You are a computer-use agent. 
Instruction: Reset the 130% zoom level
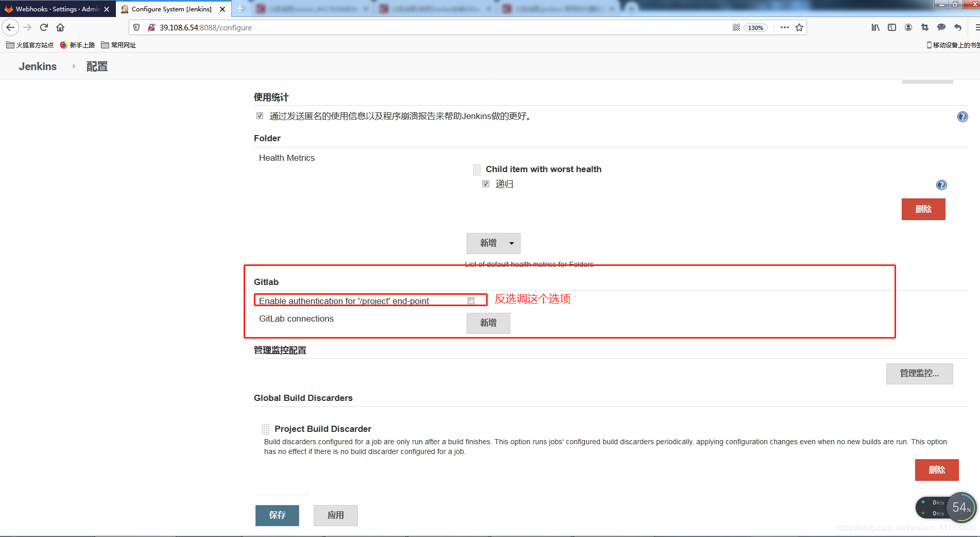(x=755, y=28)
